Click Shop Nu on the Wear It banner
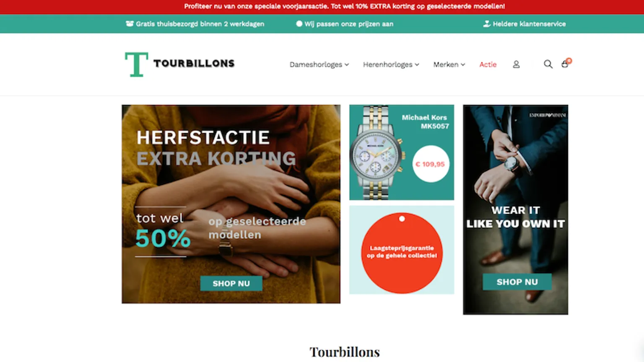Screen dimensions: 644x362 [517, 282]
